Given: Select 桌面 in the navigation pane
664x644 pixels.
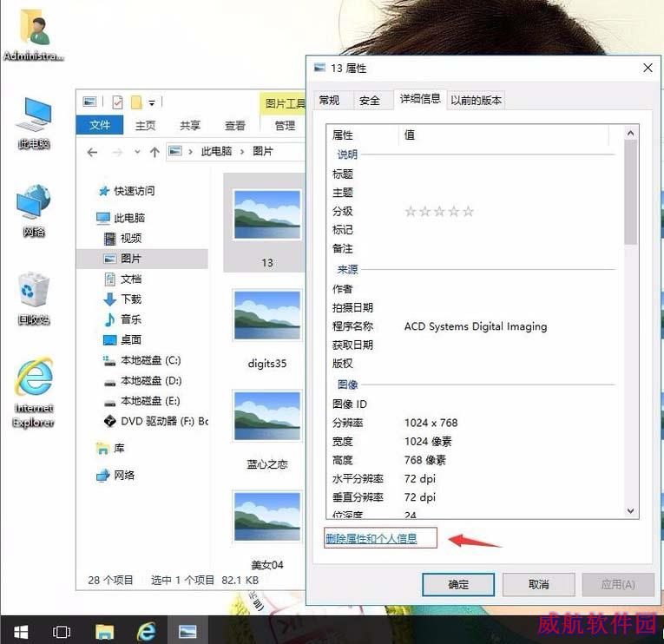Looking at the screenshot, I should coord(122,339).
